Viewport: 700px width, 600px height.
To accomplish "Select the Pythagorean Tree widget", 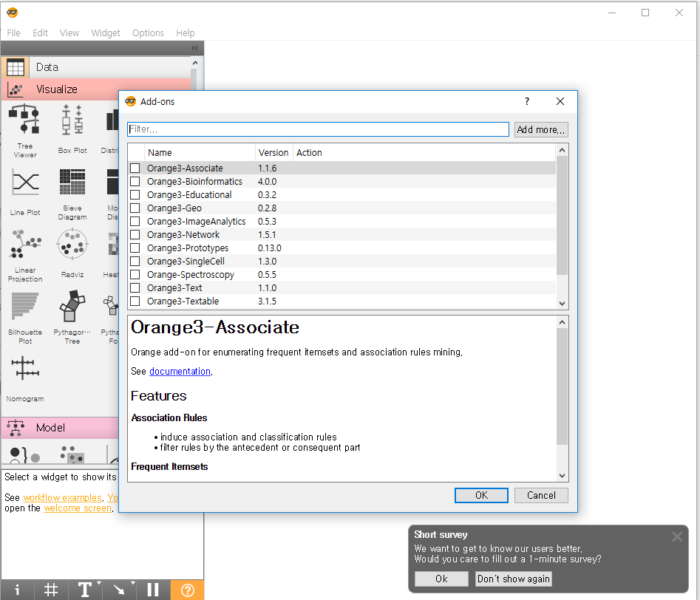I will (72, 318).
